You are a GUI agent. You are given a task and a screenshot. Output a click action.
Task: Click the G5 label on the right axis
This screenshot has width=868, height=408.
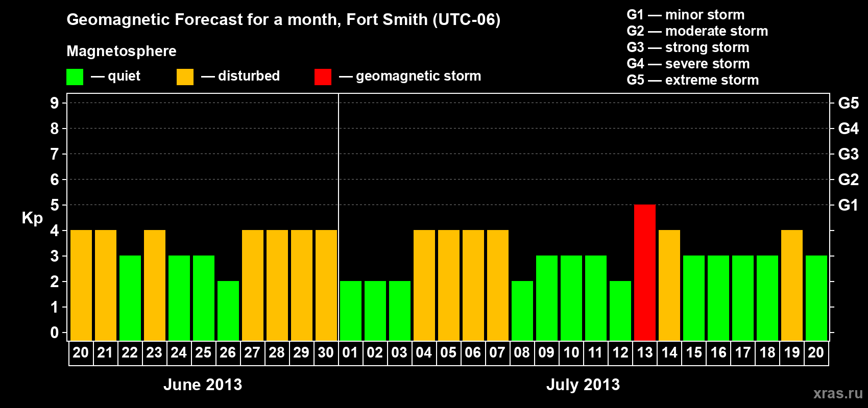(849, 103)
